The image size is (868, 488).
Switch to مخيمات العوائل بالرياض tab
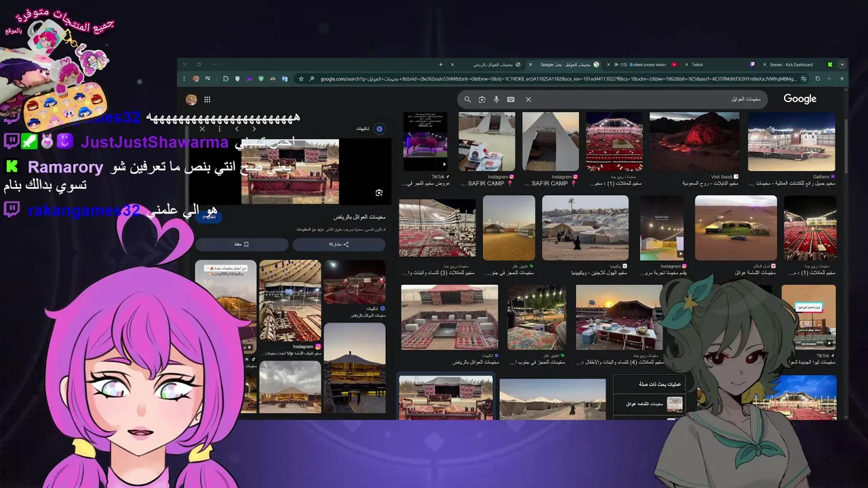tap(487, 64)
